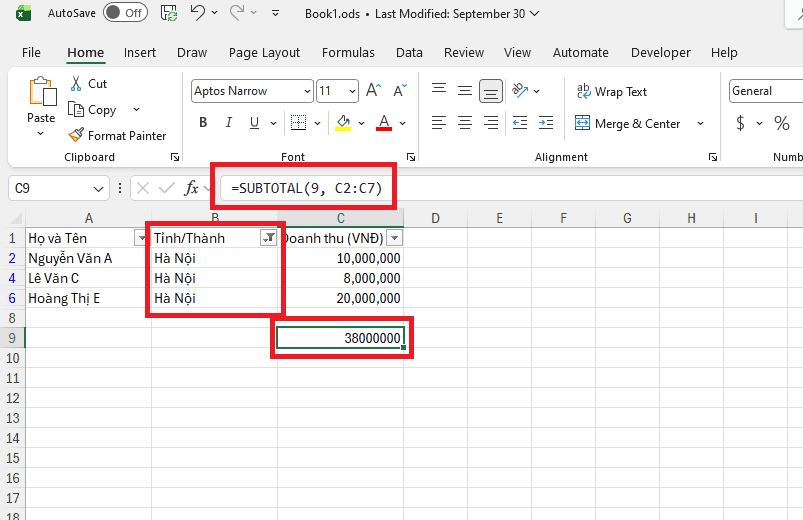Open the Page Layout tab
The image size is (803, 520).
pos(264,52)
